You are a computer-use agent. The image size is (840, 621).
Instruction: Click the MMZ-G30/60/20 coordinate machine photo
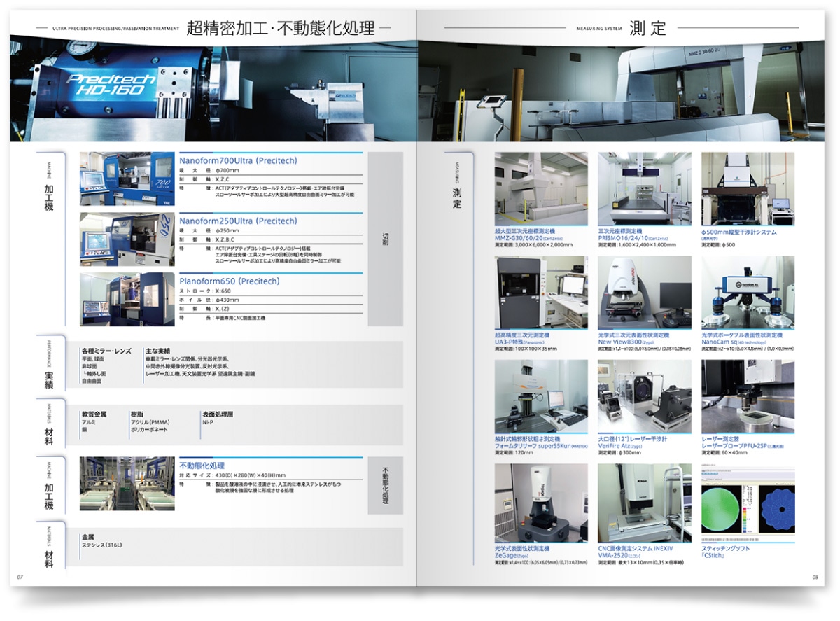click(x=541, y=189)
